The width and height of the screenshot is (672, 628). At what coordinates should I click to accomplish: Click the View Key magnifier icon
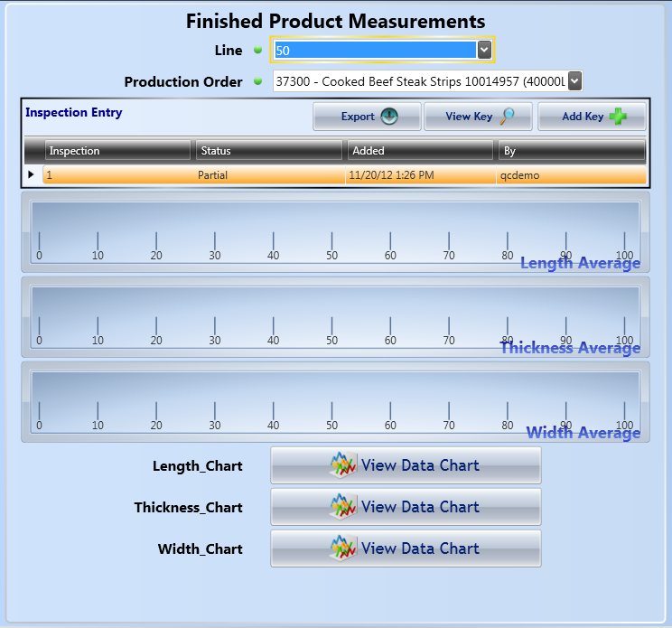[x=508, y=117]
